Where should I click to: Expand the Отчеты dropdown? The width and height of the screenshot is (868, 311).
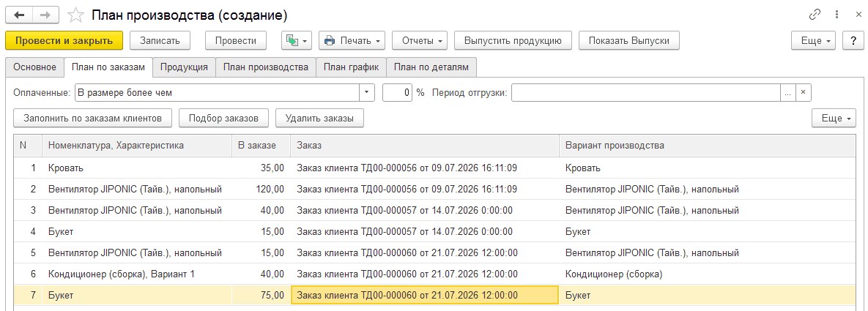pos(420,40)
